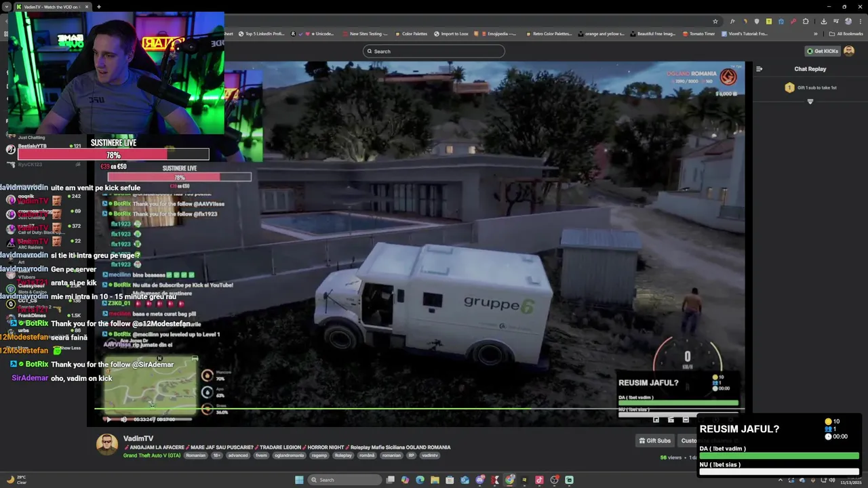Bookmark this page with the star icon
The height and width of the screenshot is (488, 868).
tap(715, 22)
